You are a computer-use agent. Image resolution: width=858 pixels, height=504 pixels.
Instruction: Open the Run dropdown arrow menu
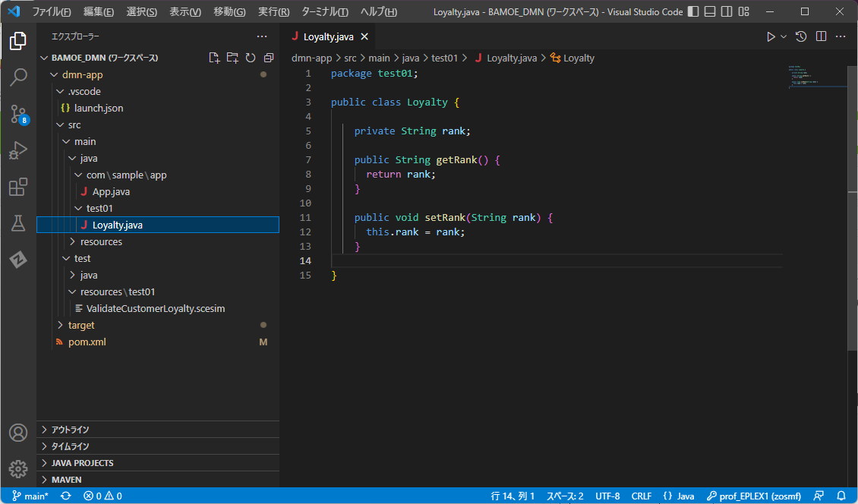click(784, 36)
